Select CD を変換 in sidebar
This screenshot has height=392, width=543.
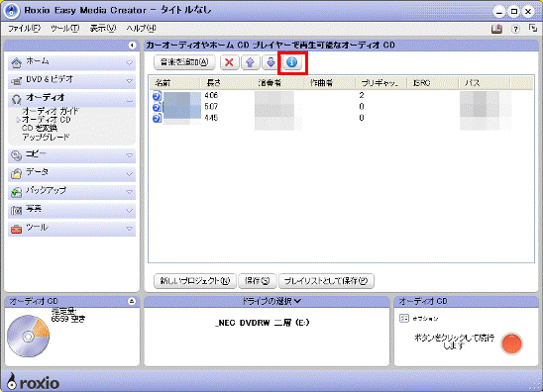pos(40,128)
